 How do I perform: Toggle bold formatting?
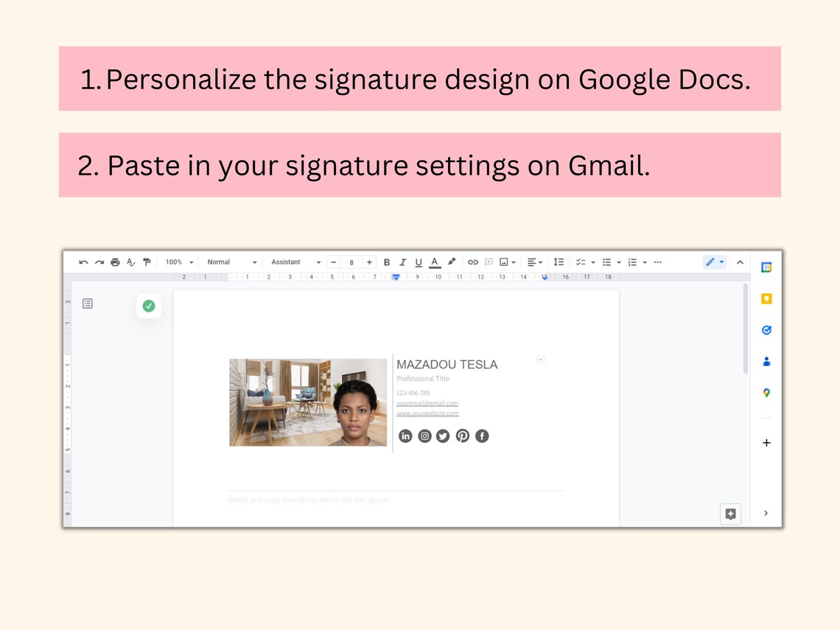[x=386, y=262]
